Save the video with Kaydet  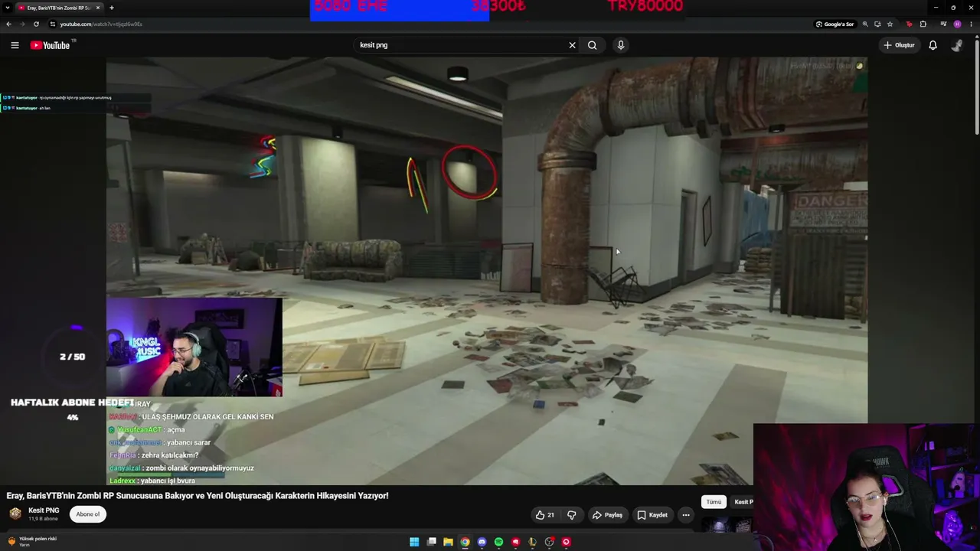(652, 515)
